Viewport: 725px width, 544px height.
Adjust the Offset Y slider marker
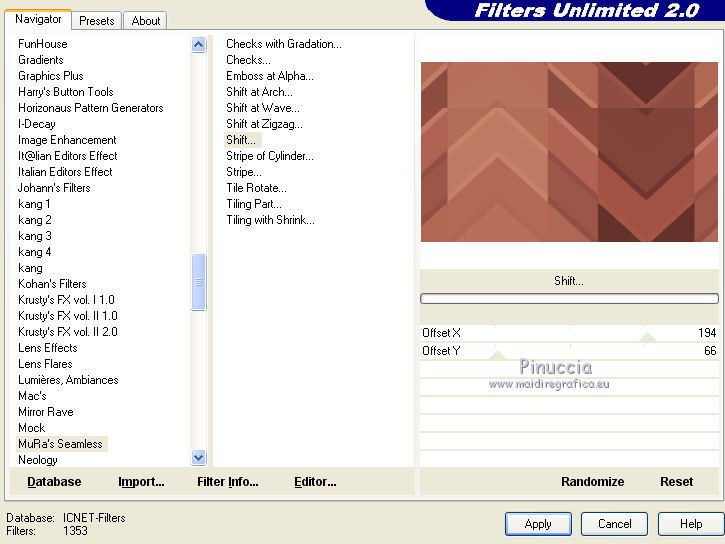tap(498, 355)
